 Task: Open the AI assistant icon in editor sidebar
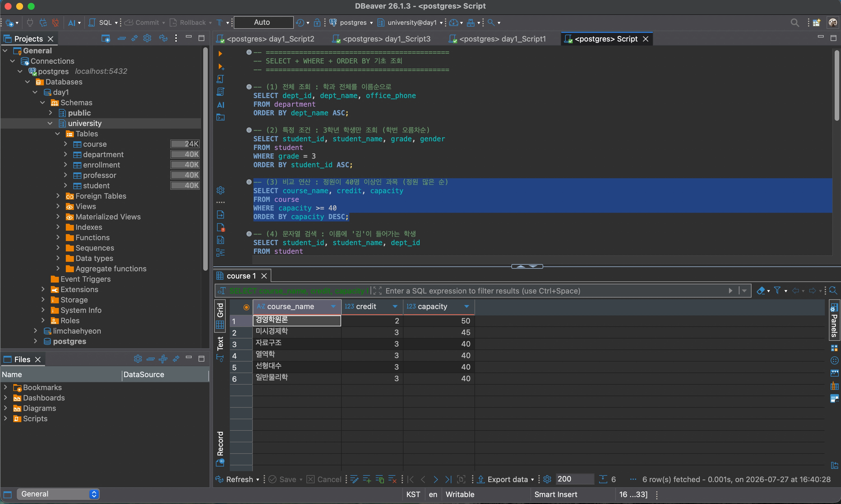[220, 105]
